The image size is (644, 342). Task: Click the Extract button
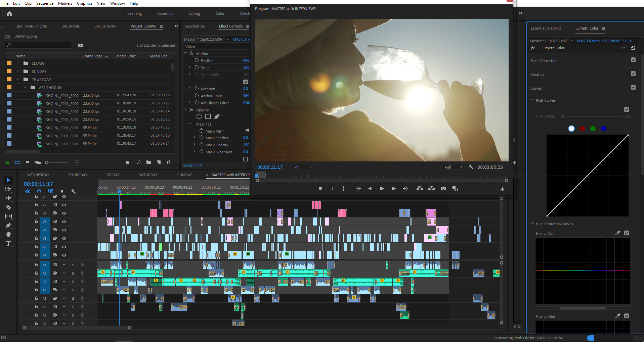[431, 189]
